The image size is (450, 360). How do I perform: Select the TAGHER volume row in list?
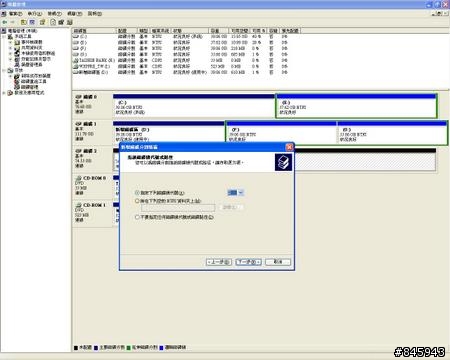[180, 60]
